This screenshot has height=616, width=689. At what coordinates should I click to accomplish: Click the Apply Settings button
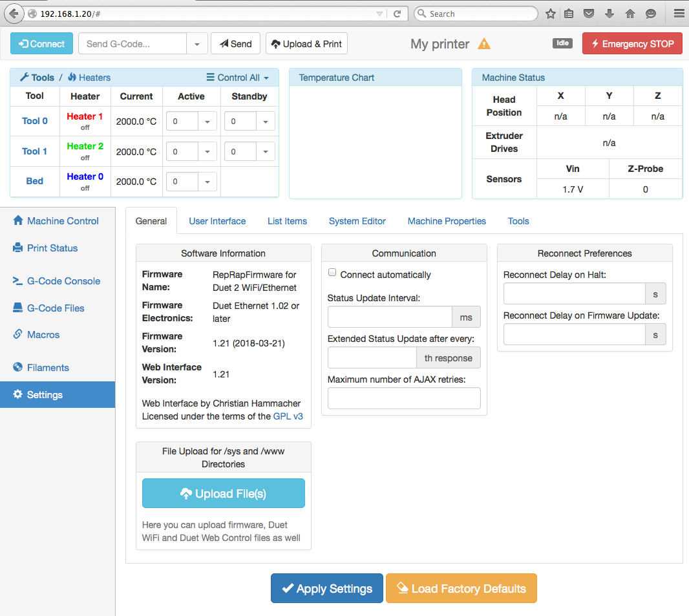click(326, 588)
